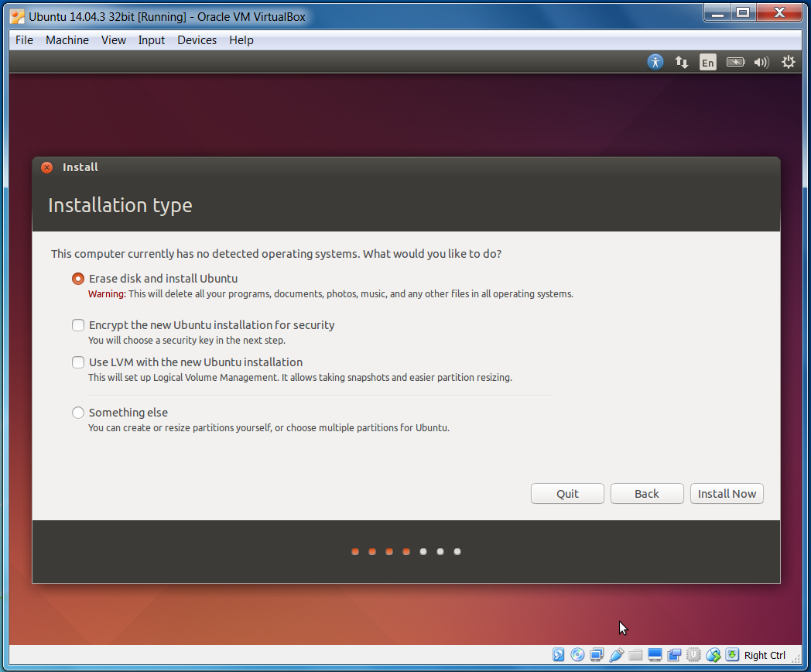Click the VirtualBox hard disk activity icon
Screen dimensions: 811x672
tap(558, 654)
